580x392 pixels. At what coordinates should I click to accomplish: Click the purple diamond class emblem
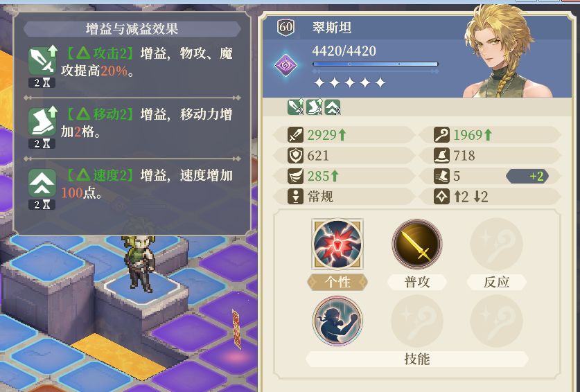pos(285,66)
